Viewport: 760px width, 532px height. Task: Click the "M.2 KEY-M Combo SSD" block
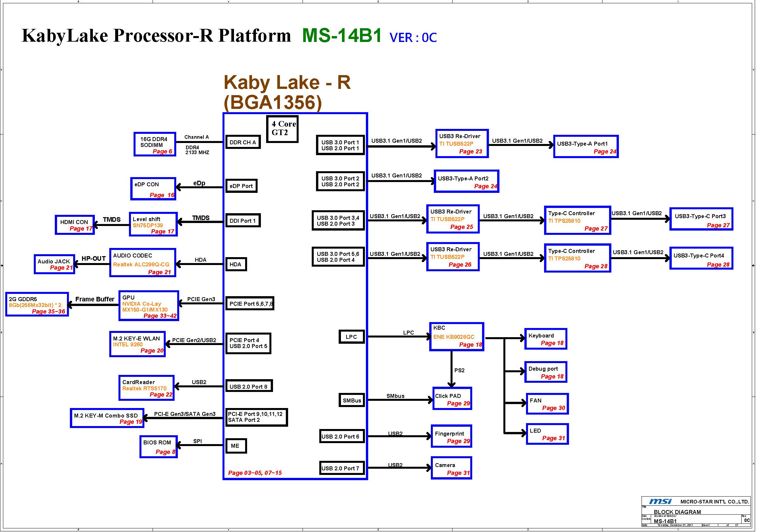tap(107, 418)
